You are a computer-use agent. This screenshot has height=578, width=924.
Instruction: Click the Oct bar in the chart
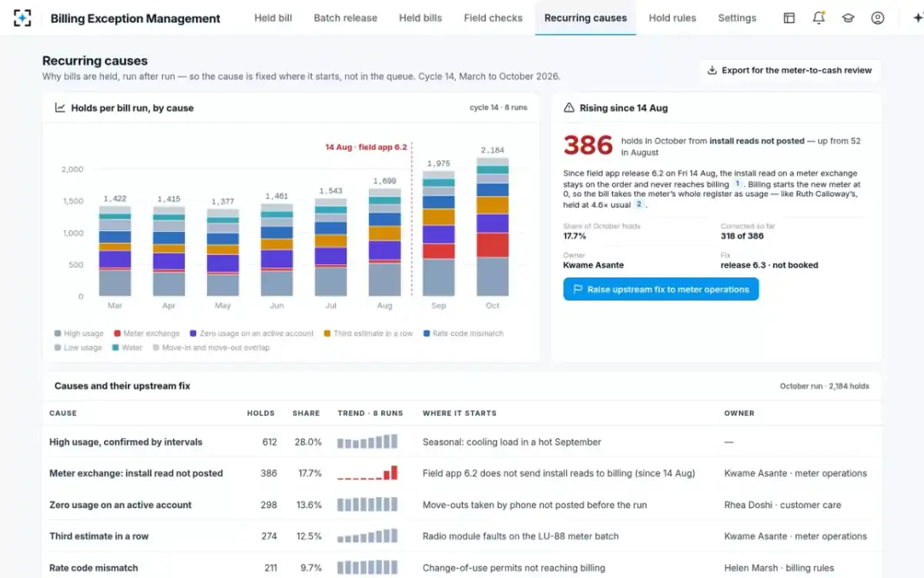click(493, 227)
